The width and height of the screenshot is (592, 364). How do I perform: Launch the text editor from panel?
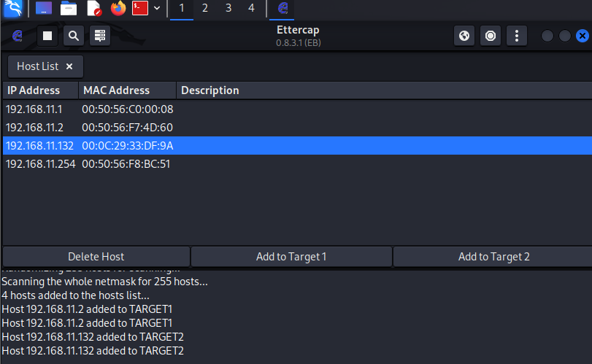[93, 8]
